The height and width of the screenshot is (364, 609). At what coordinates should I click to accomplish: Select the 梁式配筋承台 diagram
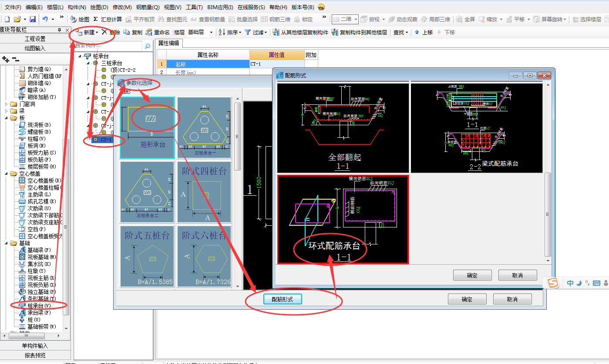(477, 128)
